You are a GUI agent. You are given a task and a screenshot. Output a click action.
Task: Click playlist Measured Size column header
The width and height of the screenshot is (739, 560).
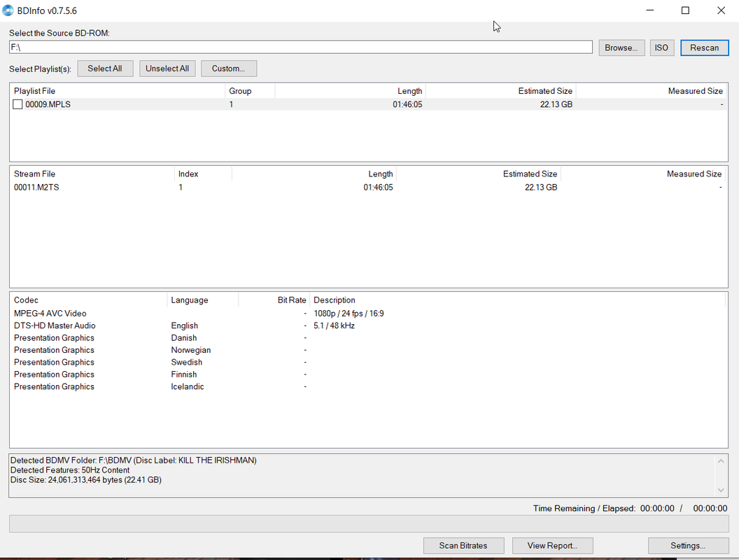652,91
